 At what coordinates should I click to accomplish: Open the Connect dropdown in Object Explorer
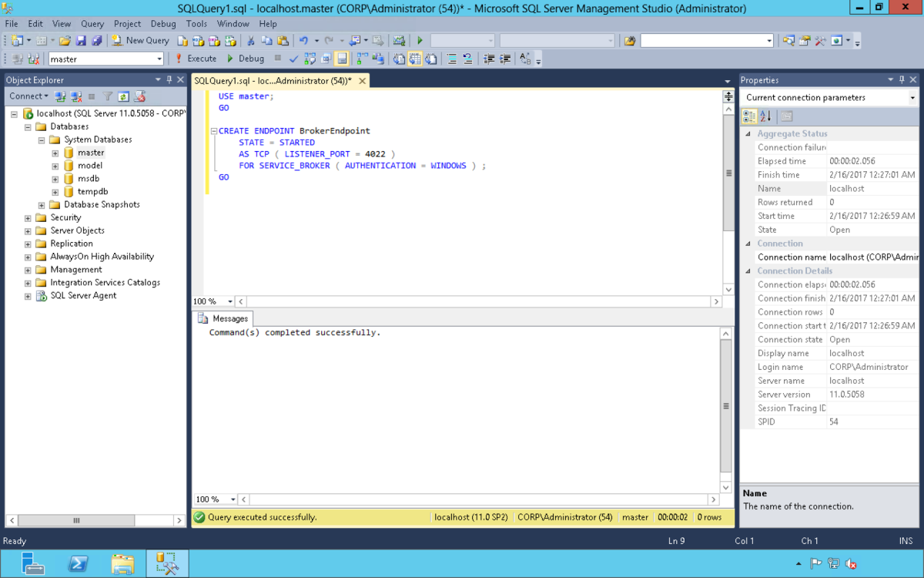click(28, 96)
